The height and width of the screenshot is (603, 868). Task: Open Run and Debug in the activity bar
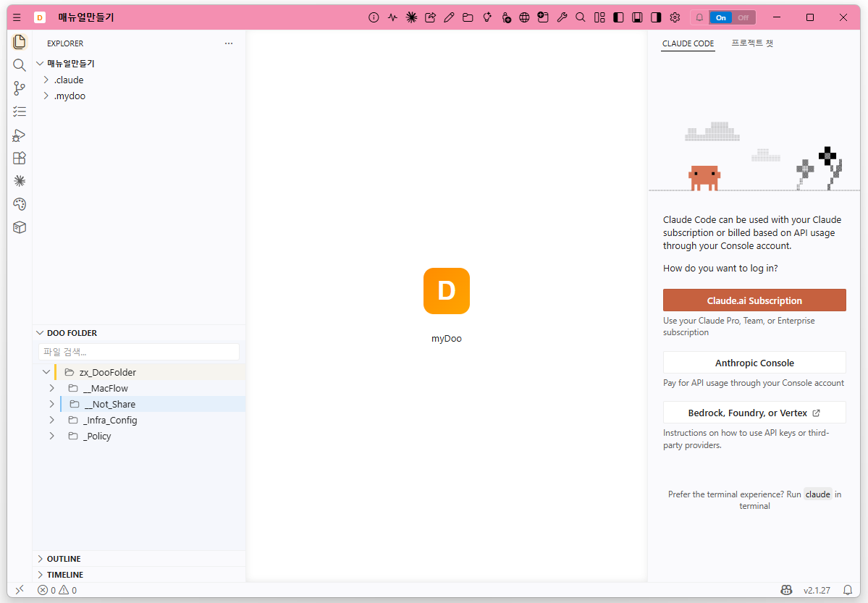pos(20,135)
